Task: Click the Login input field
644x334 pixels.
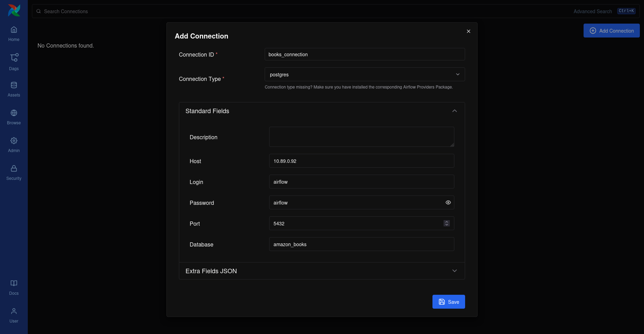Action: (362, 182)
